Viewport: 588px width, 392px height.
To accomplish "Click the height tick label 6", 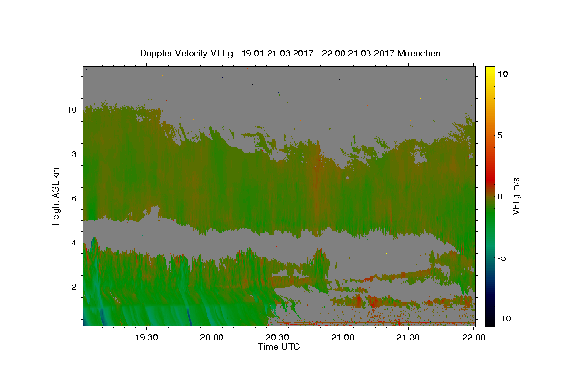I will click(74, 198).
